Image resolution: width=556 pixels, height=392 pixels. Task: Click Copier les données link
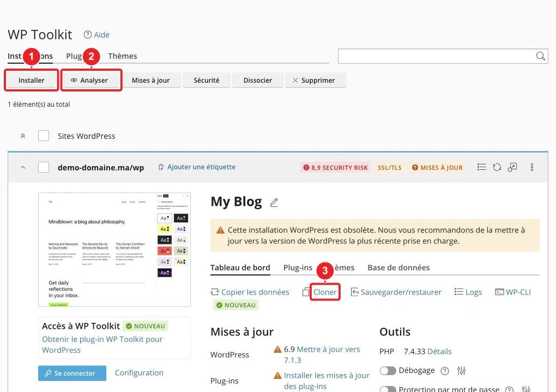click(255, 292)
